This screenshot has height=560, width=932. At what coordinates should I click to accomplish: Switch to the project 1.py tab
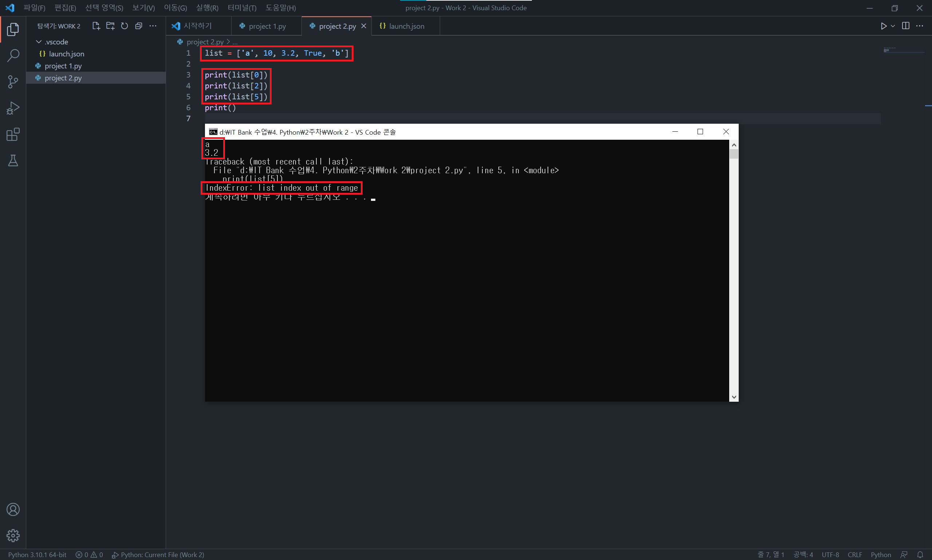pos(267,26)
